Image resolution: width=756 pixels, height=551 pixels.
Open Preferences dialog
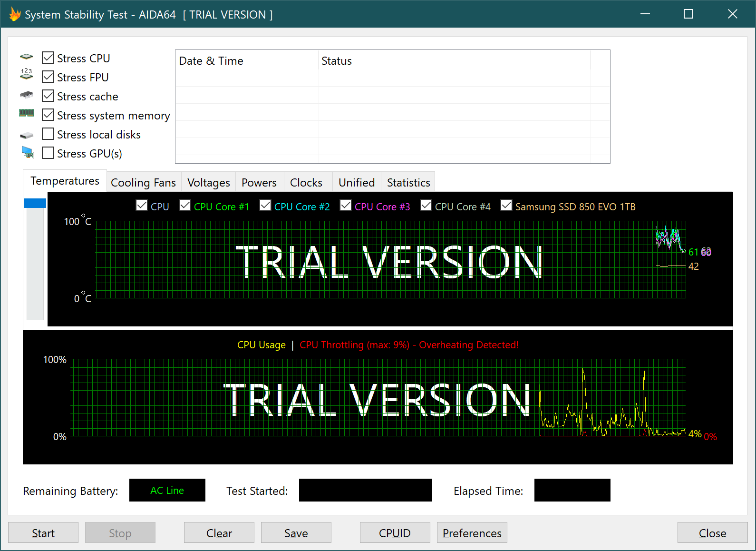pos(472,533)
